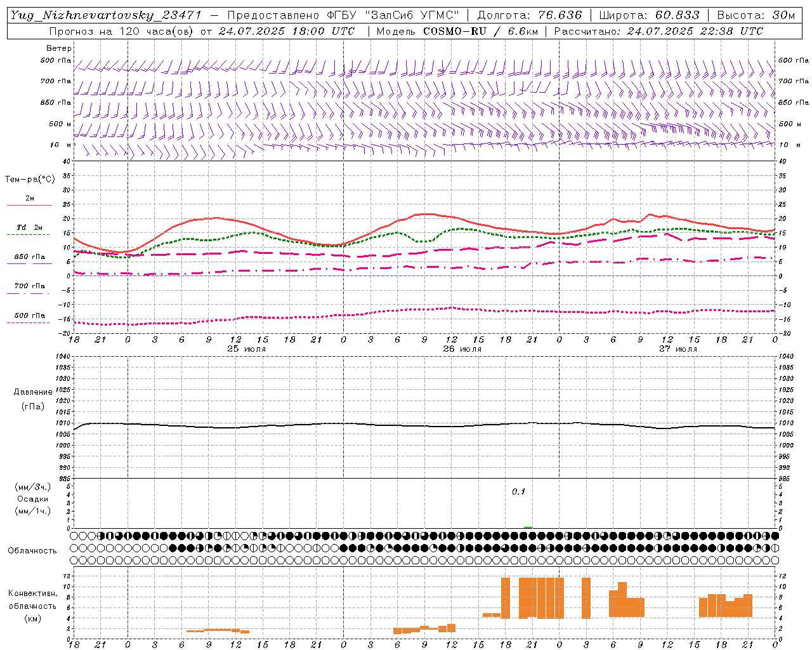812x650 pixels.
Task: Click the green precipitation bar under 0.1
Action: coord(528,527)
